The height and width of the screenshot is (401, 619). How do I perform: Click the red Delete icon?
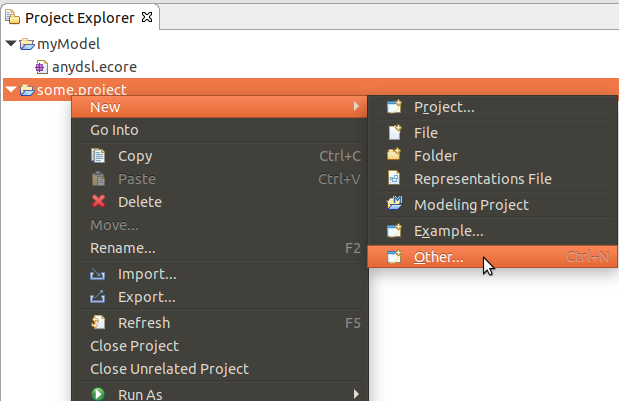98,202
